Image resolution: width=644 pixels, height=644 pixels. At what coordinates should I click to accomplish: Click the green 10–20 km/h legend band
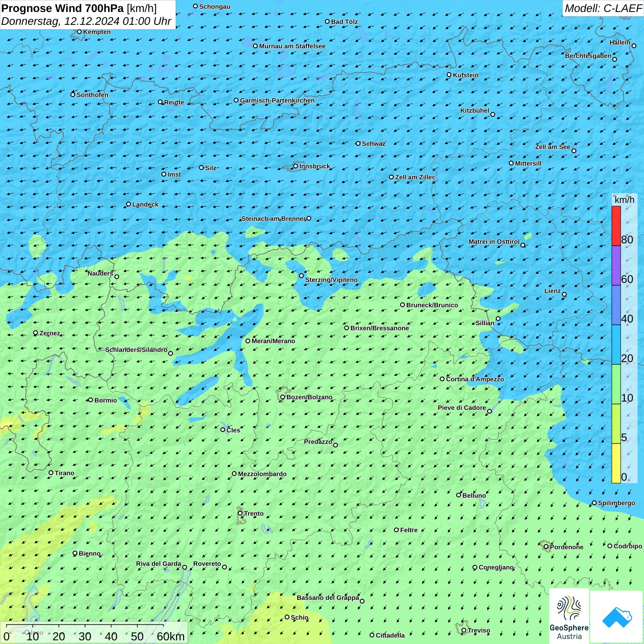pos(616,384)
